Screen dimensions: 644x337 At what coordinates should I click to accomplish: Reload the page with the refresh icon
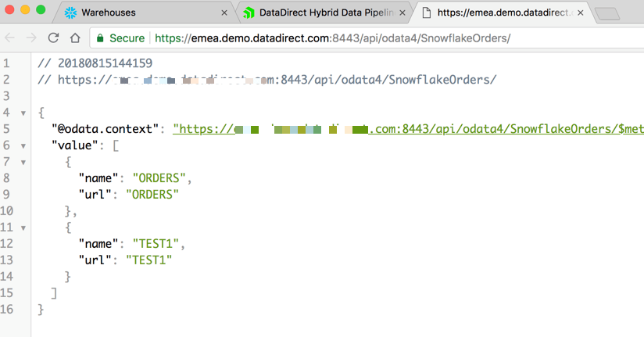[x=53, y=38]
